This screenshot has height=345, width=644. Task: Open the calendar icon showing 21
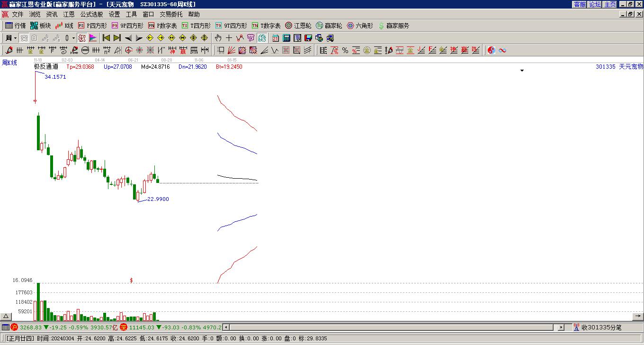[275, 38]
